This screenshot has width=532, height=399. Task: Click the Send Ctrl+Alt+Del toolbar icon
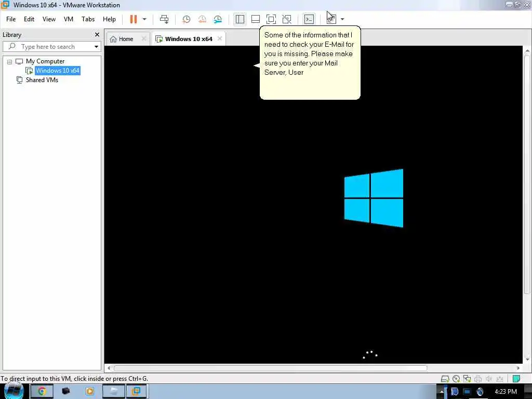tap(164, 19)
